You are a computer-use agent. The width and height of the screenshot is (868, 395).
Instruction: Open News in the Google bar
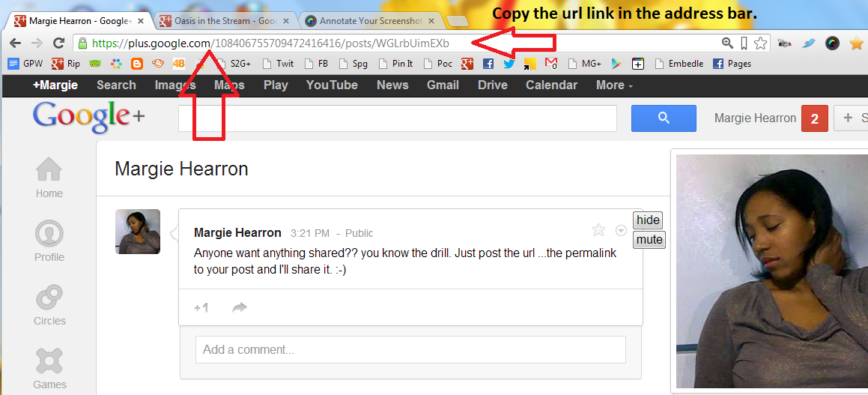(392, 85)
